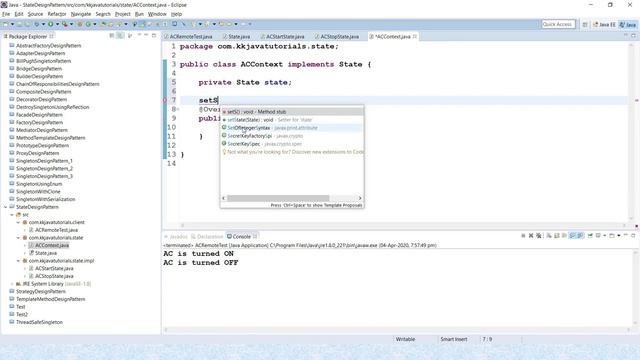Toggle Link with Editor in Package Explorer
The image size is (640, 360).
pos(120,36)
